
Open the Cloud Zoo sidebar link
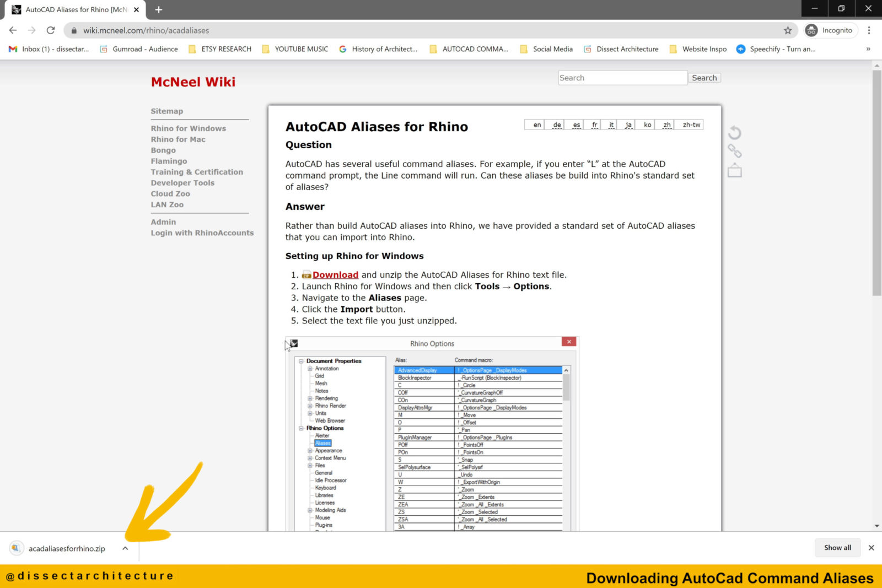pos(170,194)
